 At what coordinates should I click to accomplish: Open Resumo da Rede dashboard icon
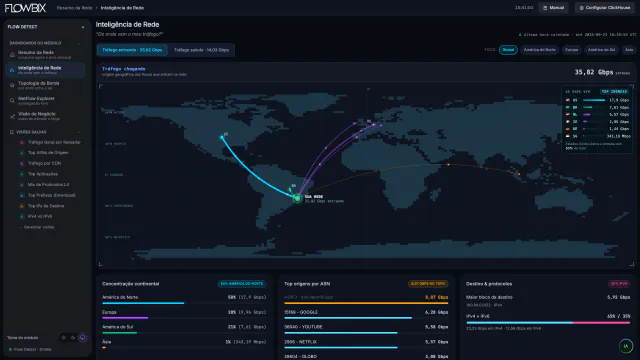[12, 54]
